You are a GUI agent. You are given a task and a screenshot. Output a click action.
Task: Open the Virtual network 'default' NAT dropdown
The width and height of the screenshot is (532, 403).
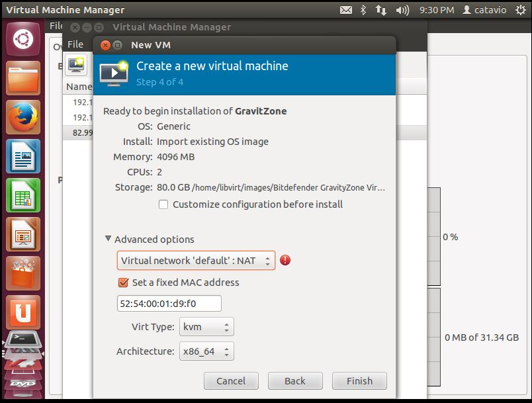click(x=196, y=261)
